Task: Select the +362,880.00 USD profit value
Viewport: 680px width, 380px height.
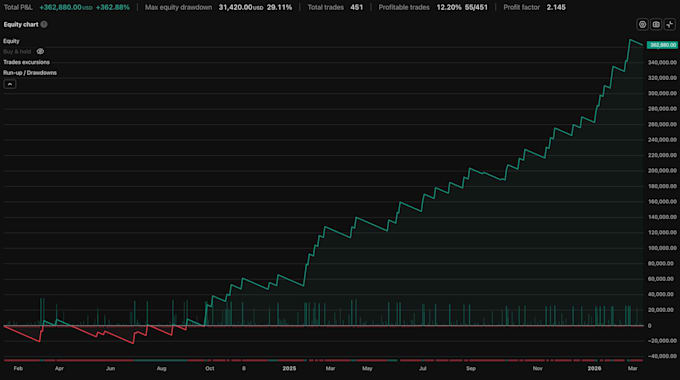Action: pos(66,7)
